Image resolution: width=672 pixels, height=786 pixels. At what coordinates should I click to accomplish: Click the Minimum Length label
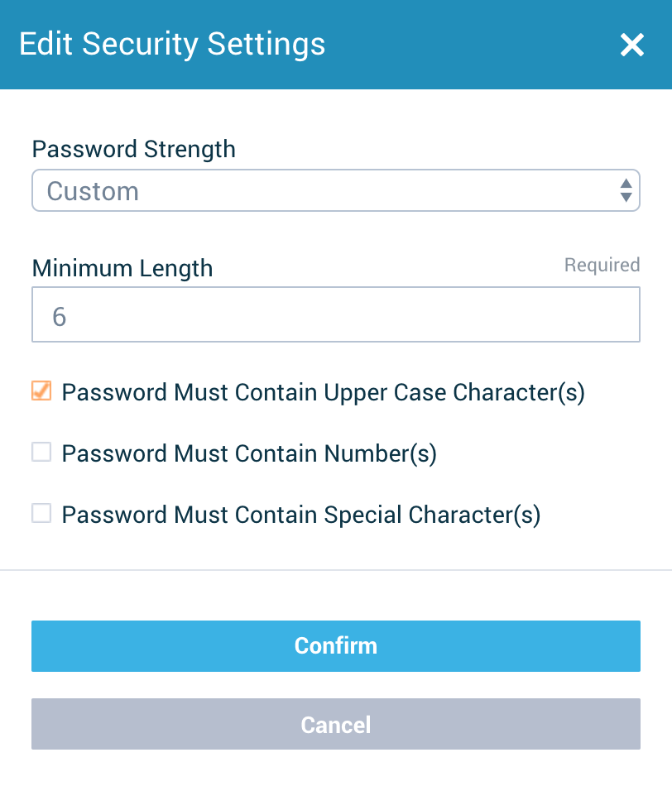(122, 268)
